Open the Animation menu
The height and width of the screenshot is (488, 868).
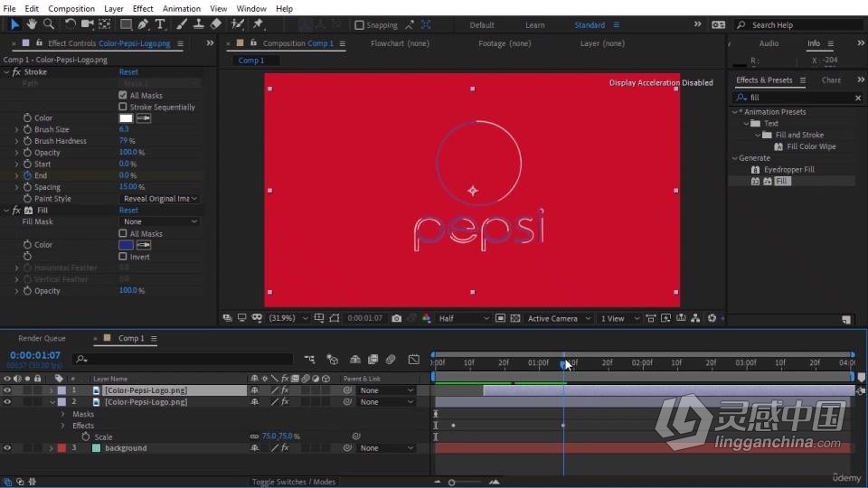[182, 8]
